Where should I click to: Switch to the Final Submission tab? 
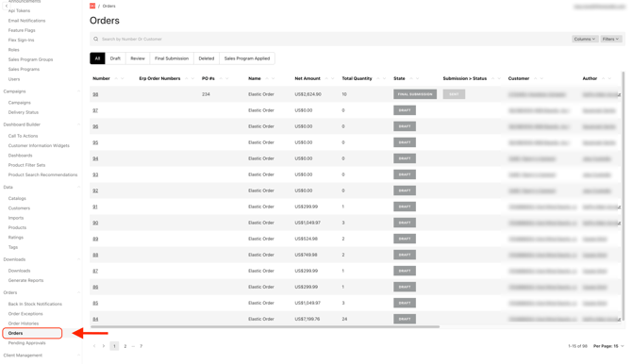[172, 58]
